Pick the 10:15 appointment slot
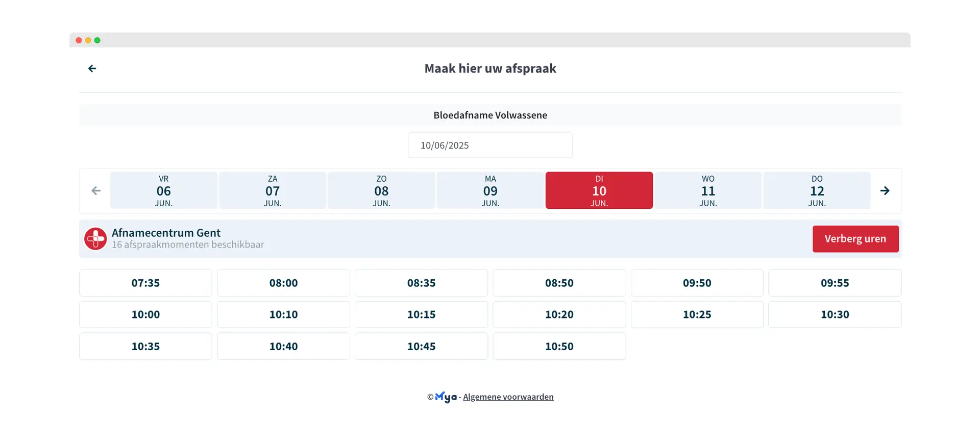 click(x=422, y=314)
